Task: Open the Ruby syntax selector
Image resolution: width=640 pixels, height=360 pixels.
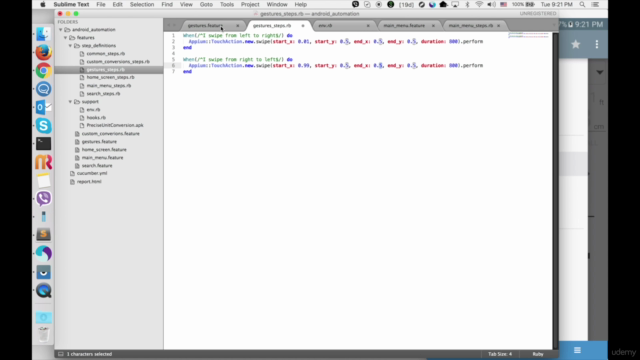Action: [538, 354]
